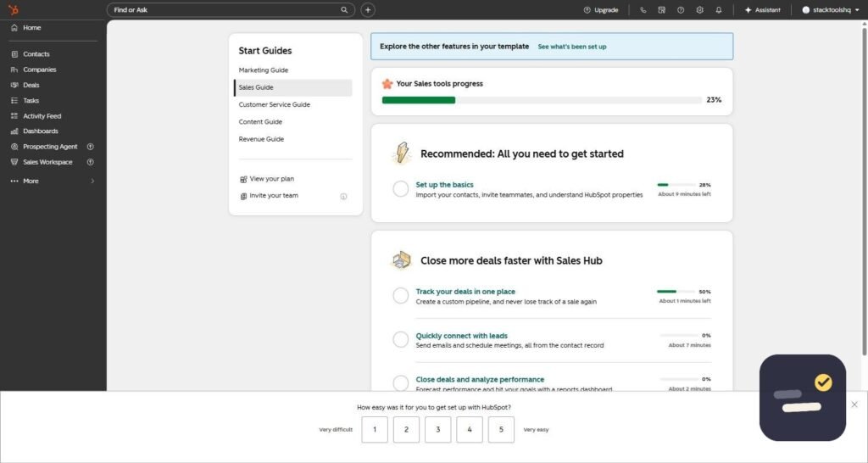This screenshot has height=463, width=868.
Task: Open Deals in the sidebar
Action: 31,85
